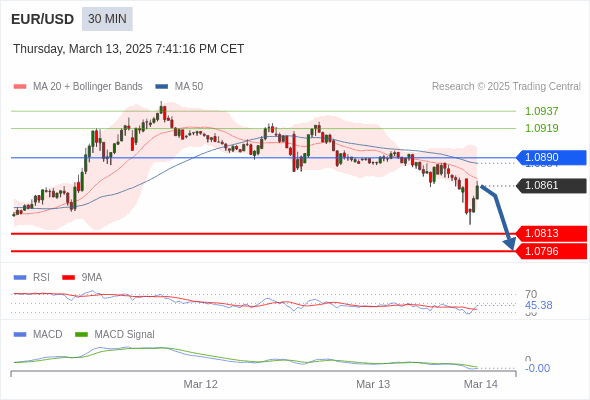The image size is (590, 400).
Task: Click the 30 MIN timeframe badge
Action: [107, 19]
